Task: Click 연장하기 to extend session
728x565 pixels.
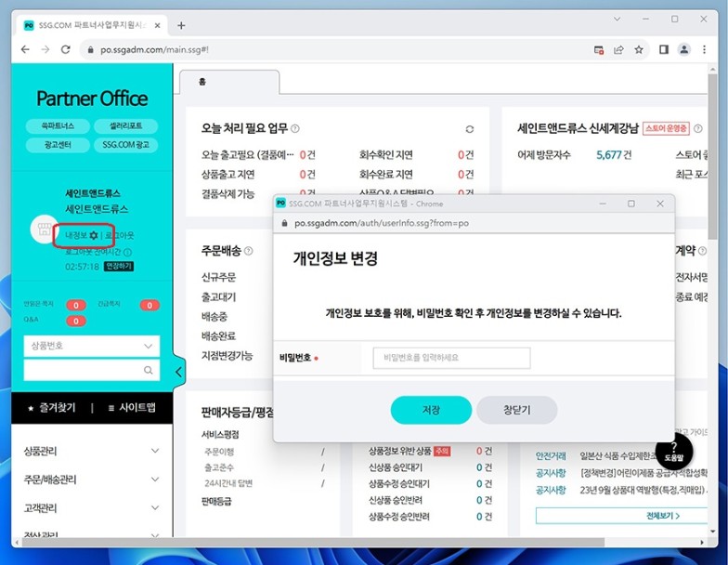Action: [x=119, y=266]
